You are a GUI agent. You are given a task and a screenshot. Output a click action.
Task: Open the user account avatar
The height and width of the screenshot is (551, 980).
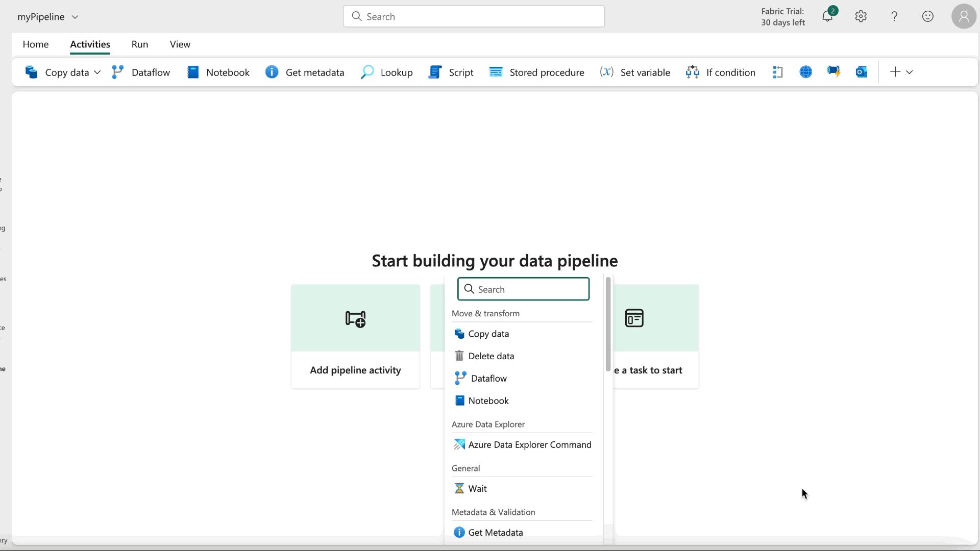point(964,16)
